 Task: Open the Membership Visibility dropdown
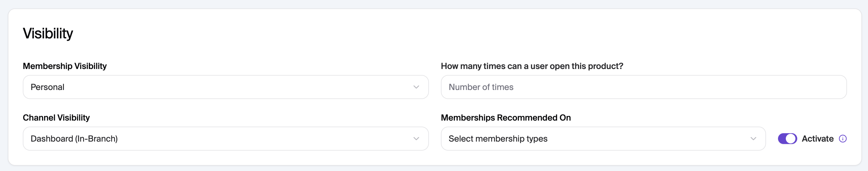tap(226, 87)
